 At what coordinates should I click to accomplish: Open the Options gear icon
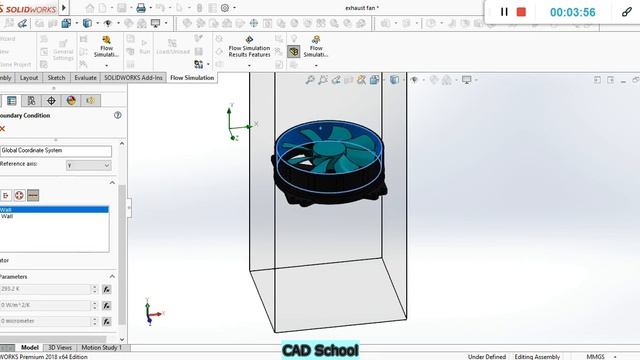(225, 7)
